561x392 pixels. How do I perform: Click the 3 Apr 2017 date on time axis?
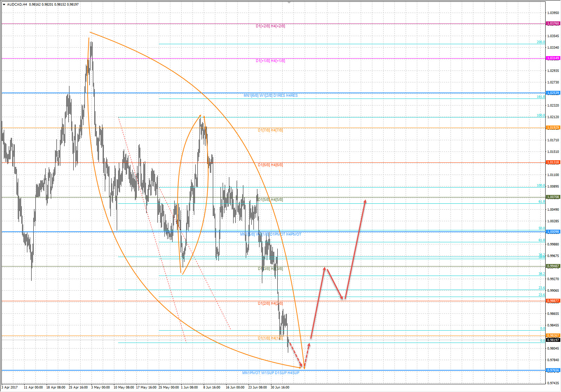[x=9, y=387]
